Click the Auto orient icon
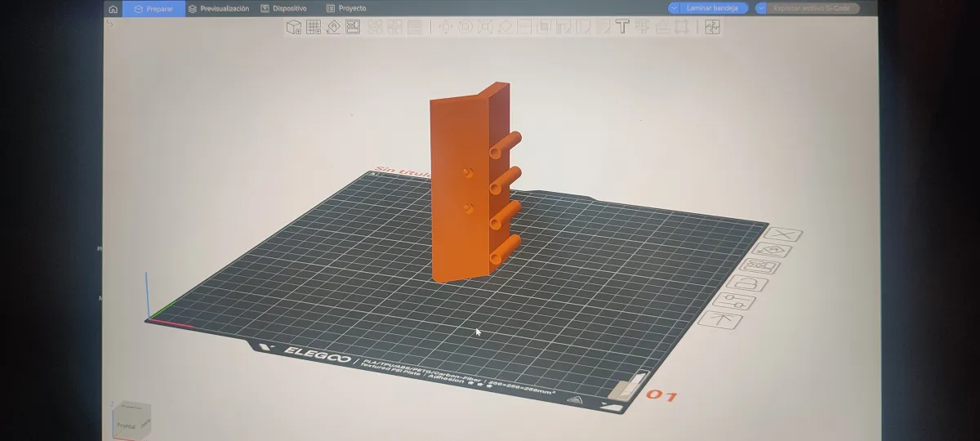 [x=333, y=27]
